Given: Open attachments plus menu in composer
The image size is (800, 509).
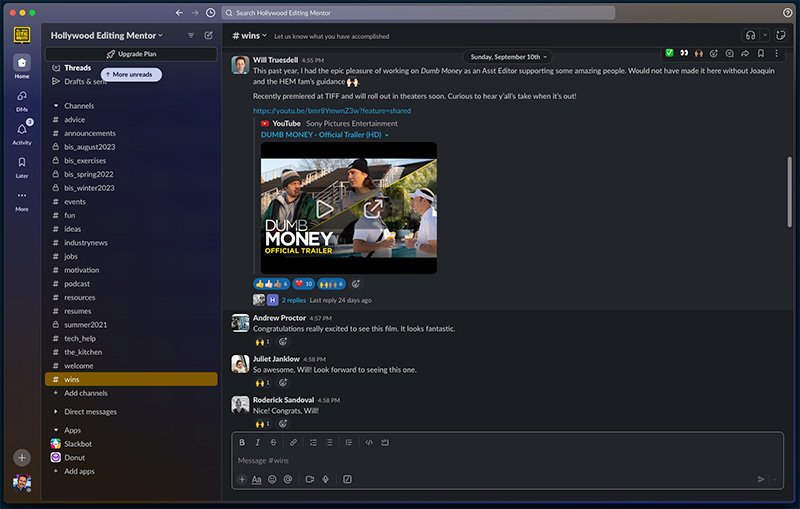Looking at the screenshot, I should pyautogui.click(x=242, y=479).
